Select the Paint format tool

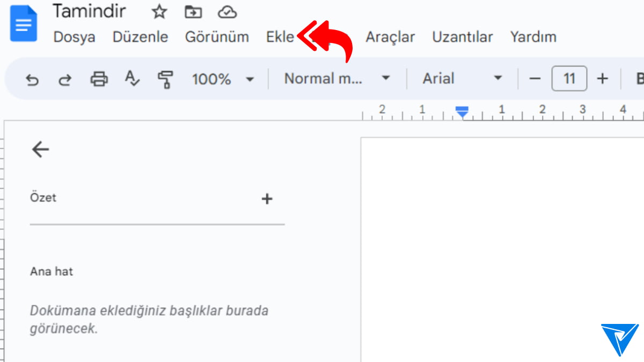[165, 79]
